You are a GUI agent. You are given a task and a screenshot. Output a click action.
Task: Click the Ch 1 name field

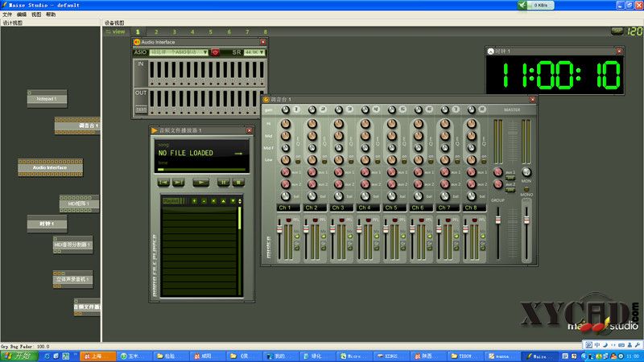pos(288,208)
